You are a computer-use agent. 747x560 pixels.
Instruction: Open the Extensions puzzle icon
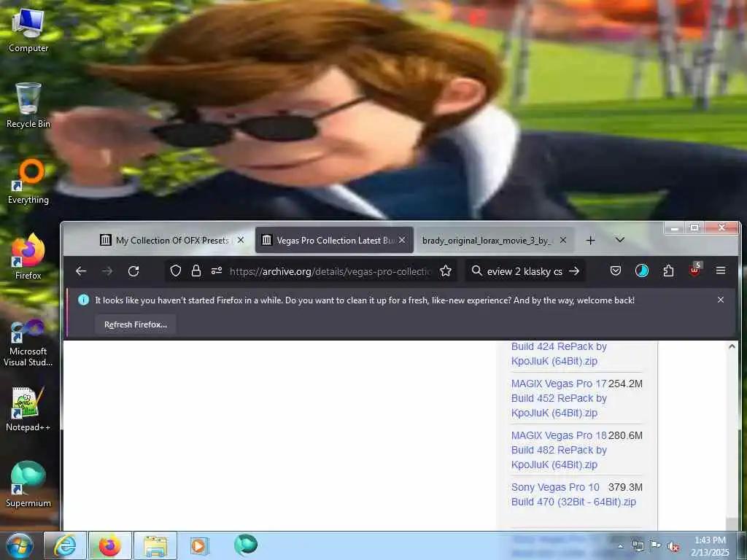click(x=668, y=271)
